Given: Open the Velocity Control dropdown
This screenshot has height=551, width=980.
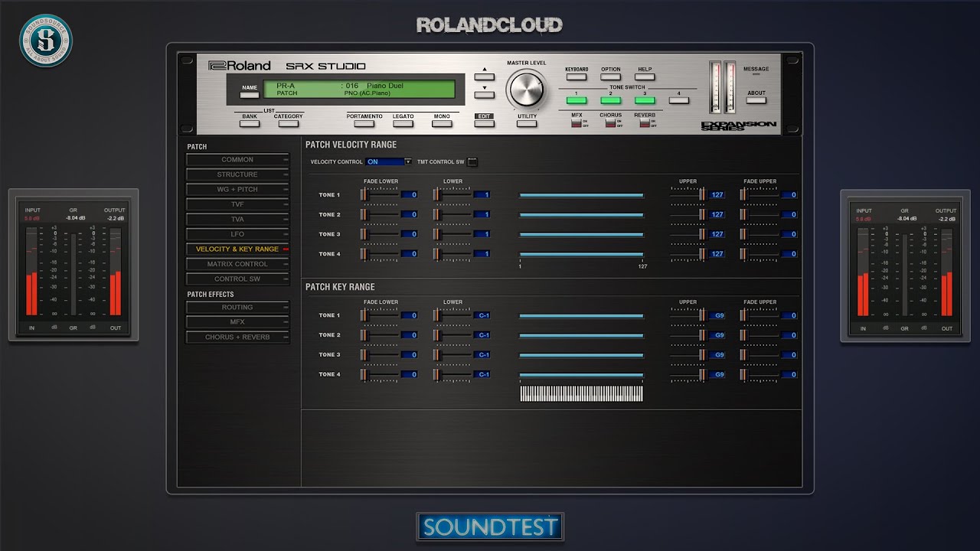Looking at the screenshot, I should (389, 162).
